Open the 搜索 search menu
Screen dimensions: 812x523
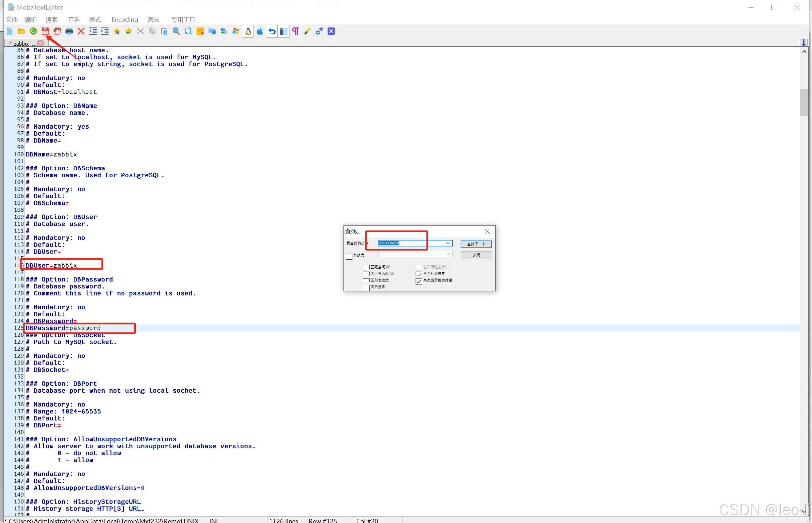coord(52,20)
